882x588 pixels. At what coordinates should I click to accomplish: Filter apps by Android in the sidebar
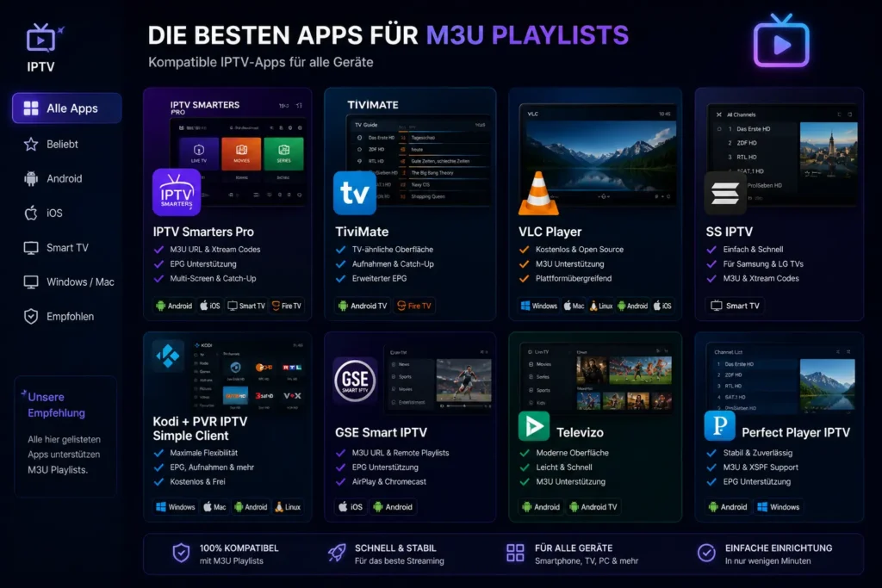tap(53, 179)
